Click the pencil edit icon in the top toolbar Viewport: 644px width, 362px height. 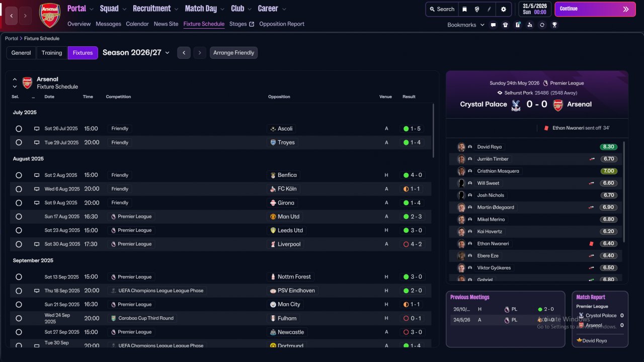click(489, 9)
